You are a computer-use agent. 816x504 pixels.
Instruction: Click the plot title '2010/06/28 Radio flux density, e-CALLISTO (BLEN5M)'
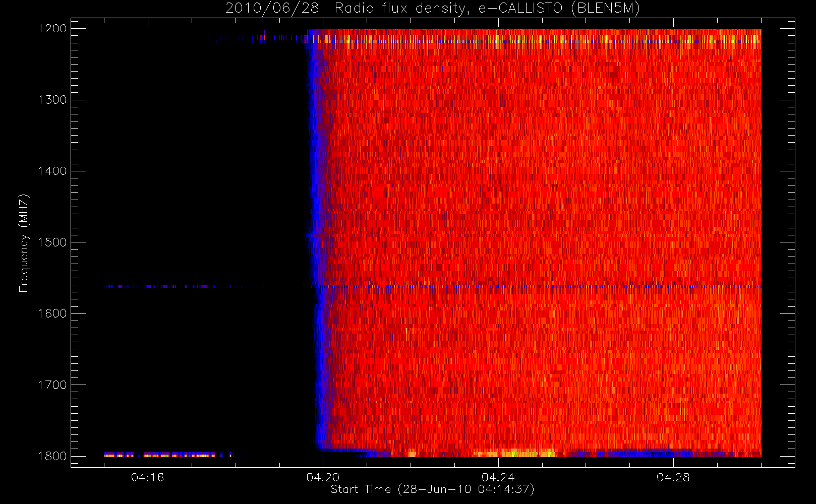[433, 9]
